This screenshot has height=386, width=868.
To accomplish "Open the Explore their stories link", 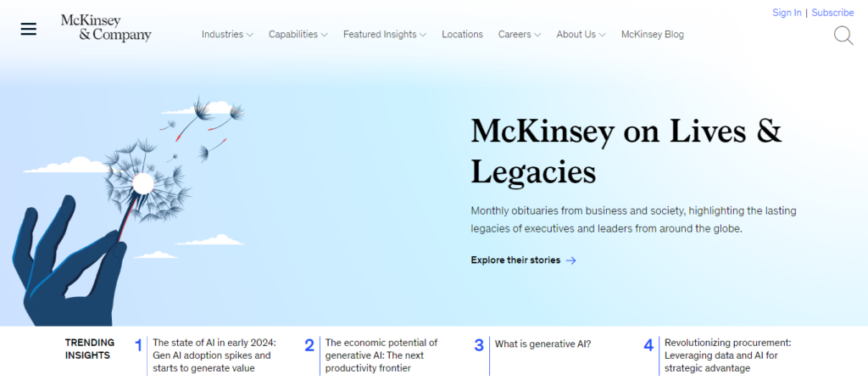I will pos(515,260).
